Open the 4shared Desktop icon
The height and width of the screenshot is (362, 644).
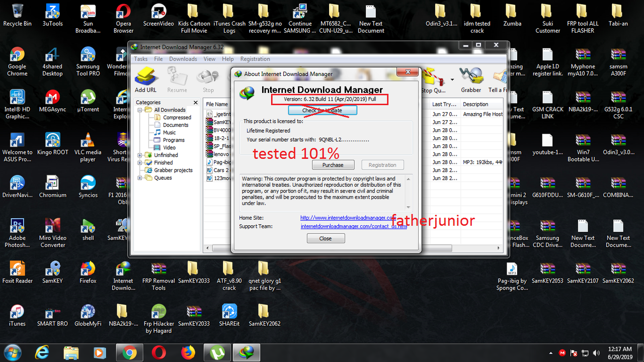52,62
